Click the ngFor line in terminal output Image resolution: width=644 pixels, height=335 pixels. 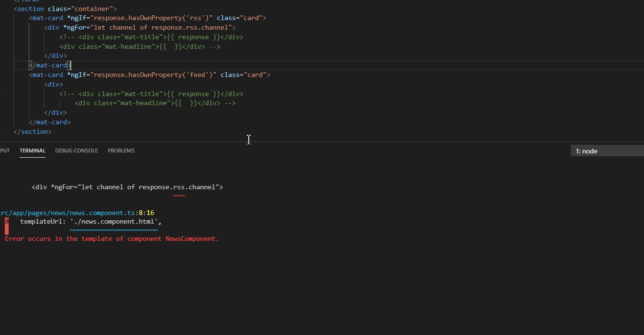tap(127, 187)
